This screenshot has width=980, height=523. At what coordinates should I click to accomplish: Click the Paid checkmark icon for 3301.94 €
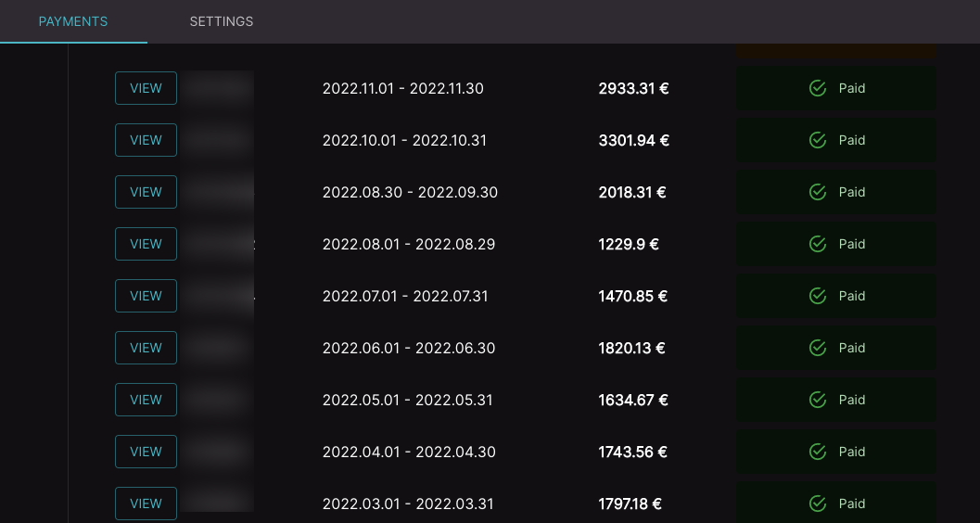[818, 140]
